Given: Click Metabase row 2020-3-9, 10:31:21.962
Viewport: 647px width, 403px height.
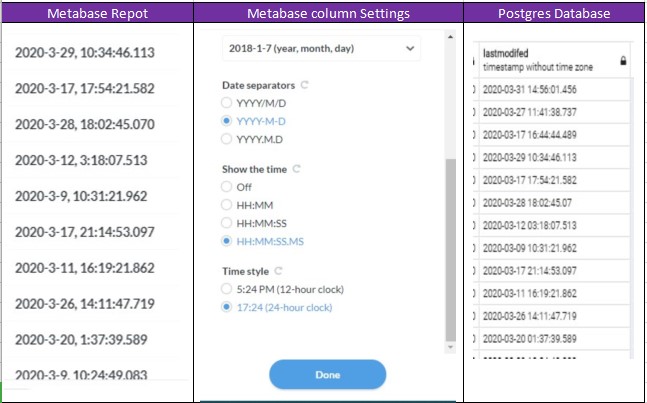Looking at the screenshot, I should coord(81,196).
